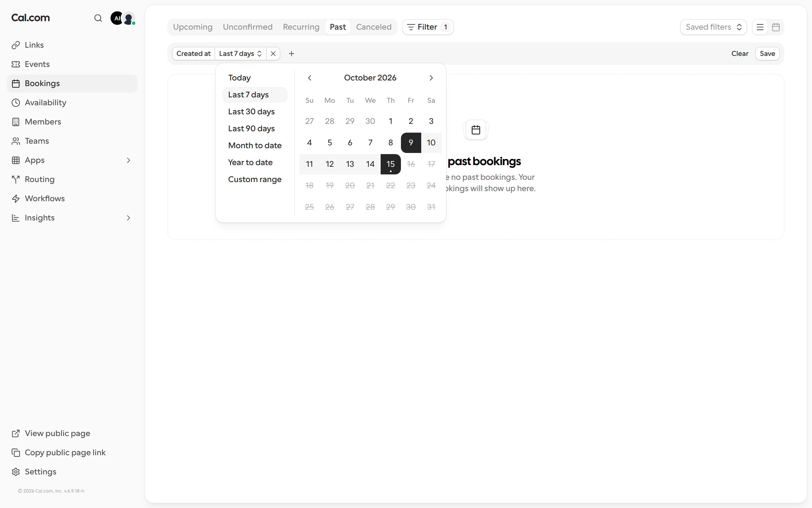The image size is (812, 508).
Task: Open the search magnifier icon
Action: coord(98,18)
